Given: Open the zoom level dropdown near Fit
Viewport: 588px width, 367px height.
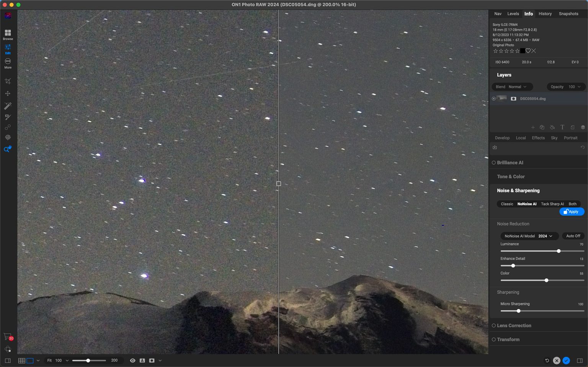Looking at the screenshot, I should (x=67, y=360).
